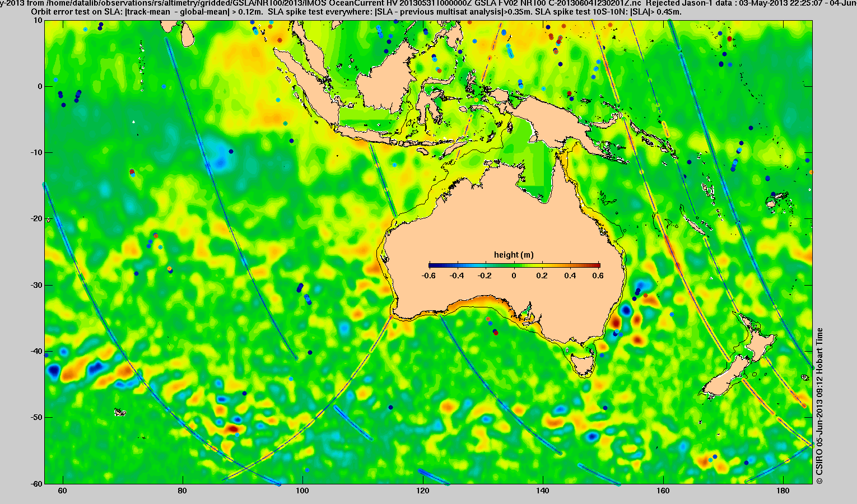Image resolution: width=857 pixels, height=504 pixels.
Task: Click longitude axis label '120'
Action: point(423,491)
